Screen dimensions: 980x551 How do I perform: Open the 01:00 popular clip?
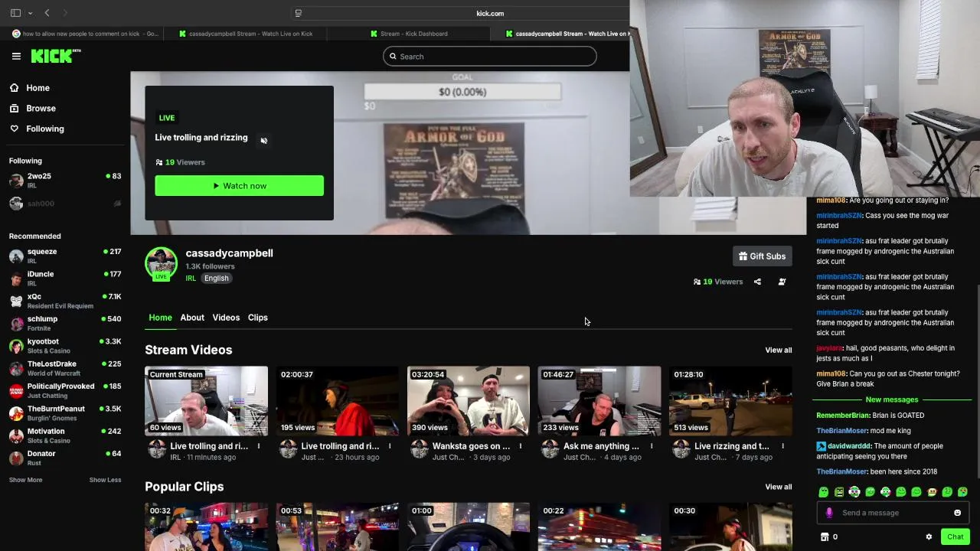[x=468, y=527]
